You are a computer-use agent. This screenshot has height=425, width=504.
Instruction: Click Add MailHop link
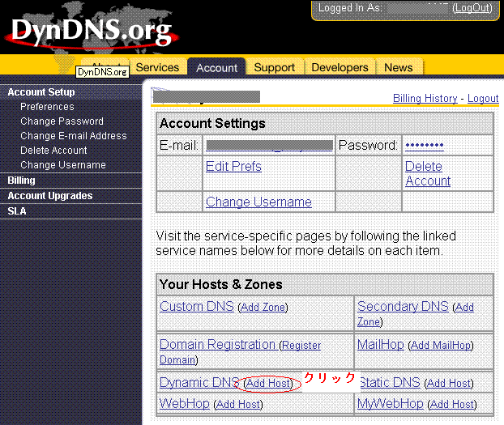coord(441,345)
